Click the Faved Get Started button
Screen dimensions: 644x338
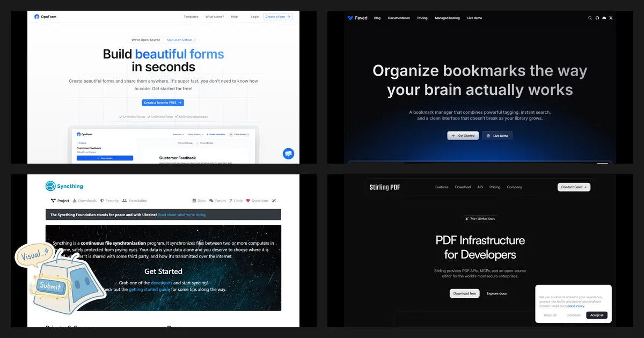pos(463,136)
